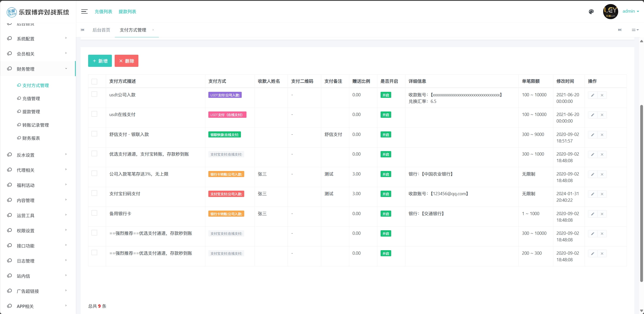Screen dimensions: 644x314
Task: Open the tab options dropdown menu
Action: point(635,30)
